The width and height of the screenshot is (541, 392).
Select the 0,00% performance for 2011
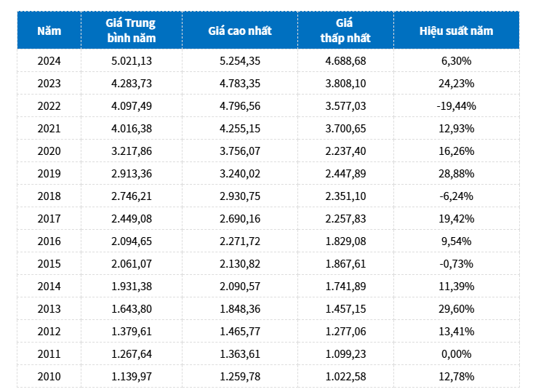(456, 354)
